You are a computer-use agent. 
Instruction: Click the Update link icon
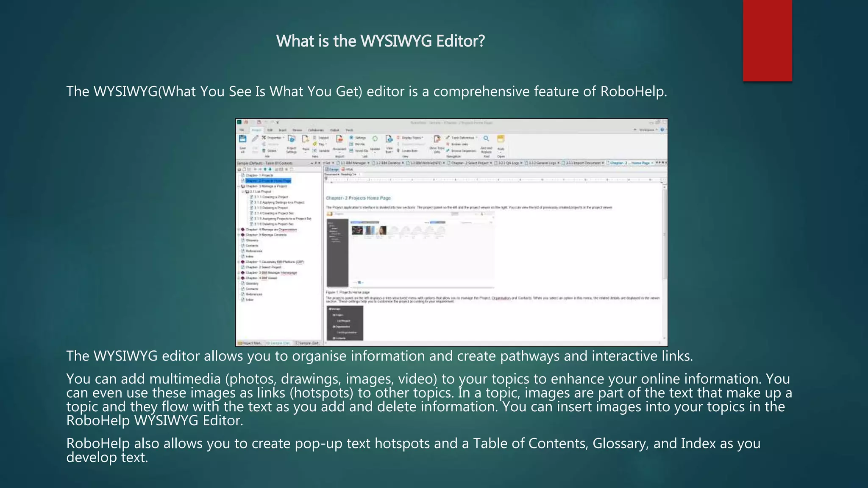375,139
